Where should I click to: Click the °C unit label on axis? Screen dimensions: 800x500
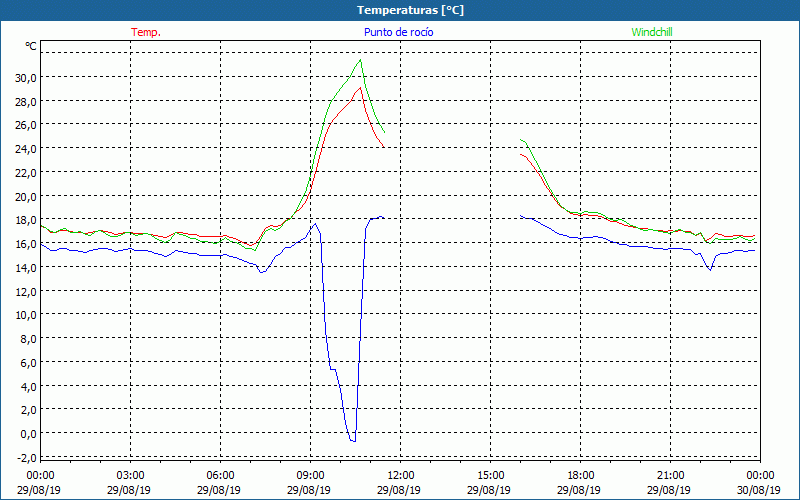(31, 46)
